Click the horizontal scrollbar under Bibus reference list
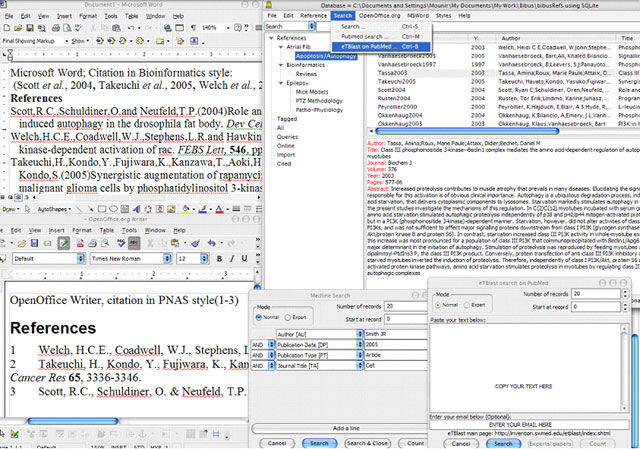This screenshot has height=449, width=640. point(467,131)
